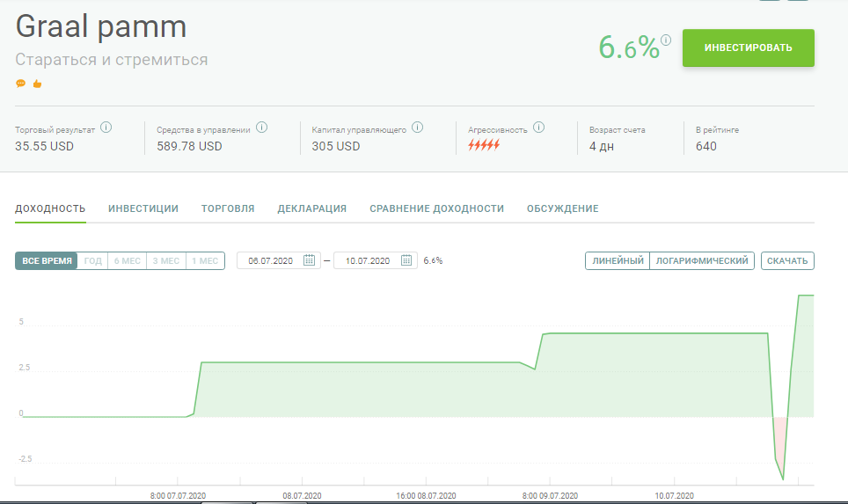Open calendar icon for end date 10.07.2020
Screen dimensions: 848x504
click(406, 260)
